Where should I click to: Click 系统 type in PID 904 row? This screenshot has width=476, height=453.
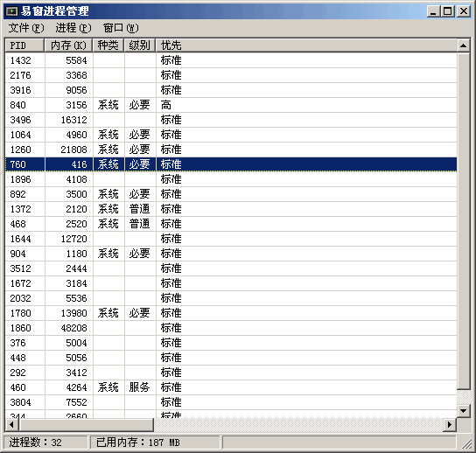point(108,254)
